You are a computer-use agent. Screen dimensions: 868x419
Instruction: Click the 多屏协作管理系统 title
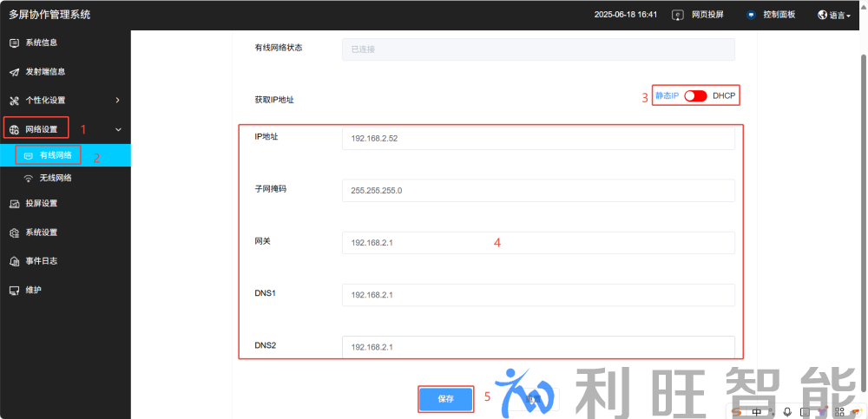[x=49, y=15]
